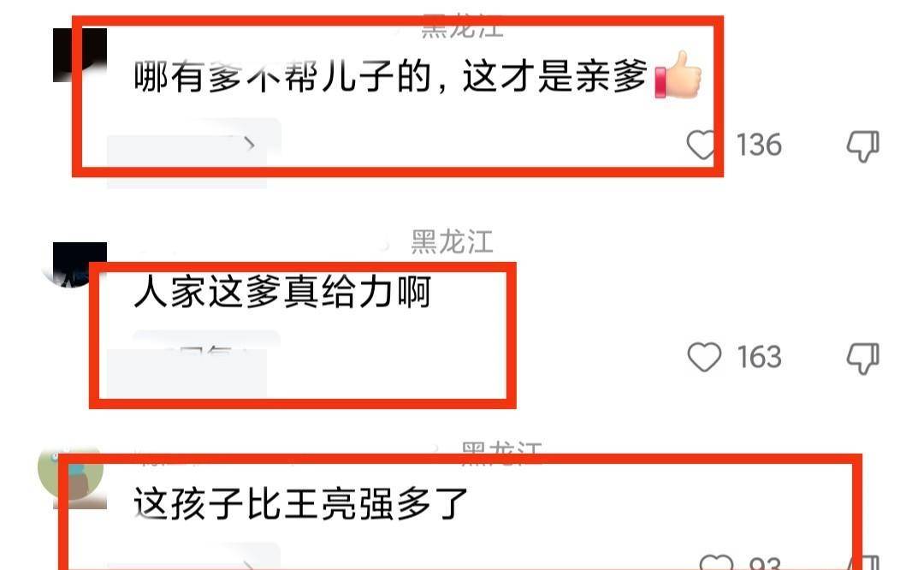Click the 黑龙江 label above the first comment
This screenshot has height=570, width=924.
point(463,27)
